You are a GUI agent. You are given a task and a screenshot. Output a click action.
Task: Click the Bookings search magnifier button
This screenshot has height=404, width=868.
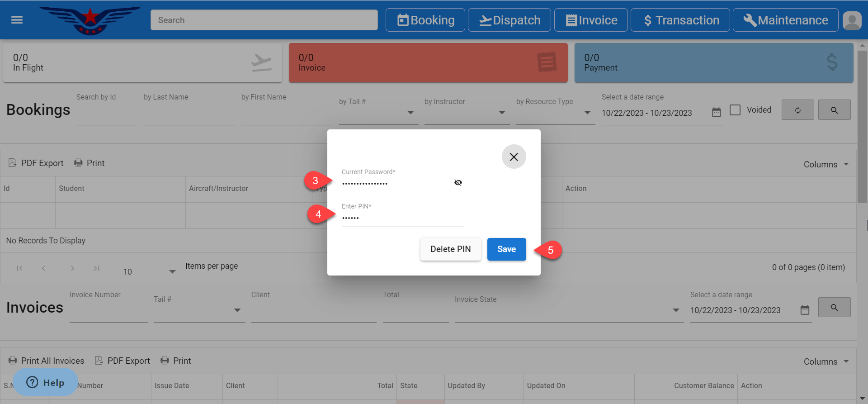click(834, 110)
